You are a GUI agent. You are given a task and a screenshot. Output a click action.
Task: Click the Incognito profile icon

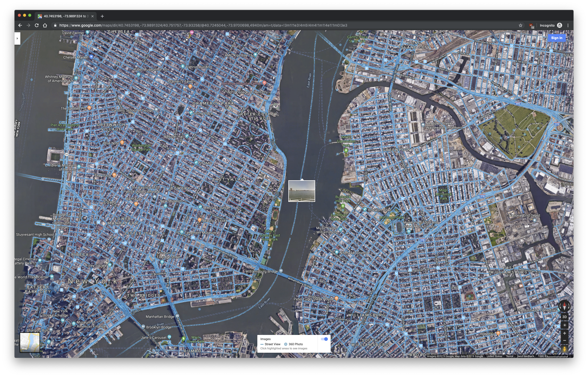point(560,25)
